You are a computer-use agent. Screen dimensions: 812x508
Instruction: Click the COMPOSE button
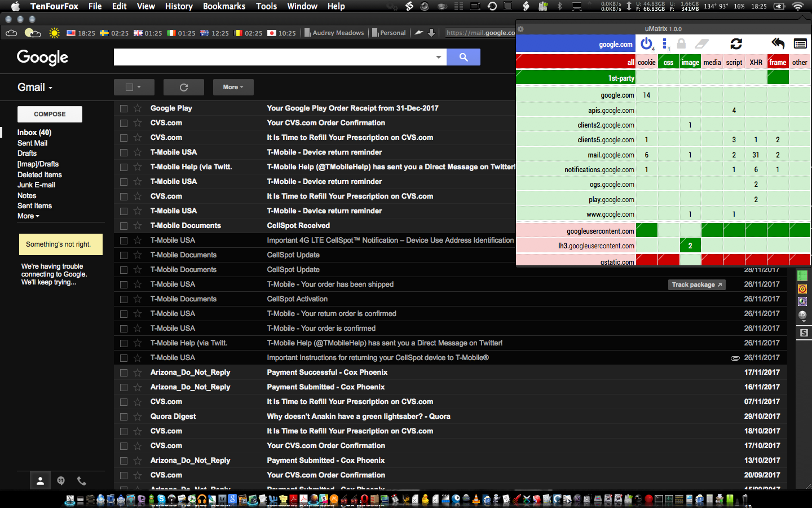[x=50, y=114]
